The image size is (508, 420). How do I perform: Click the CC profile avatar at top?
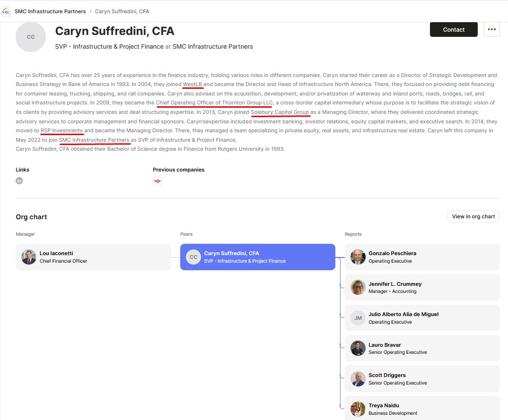pos(31,37)
